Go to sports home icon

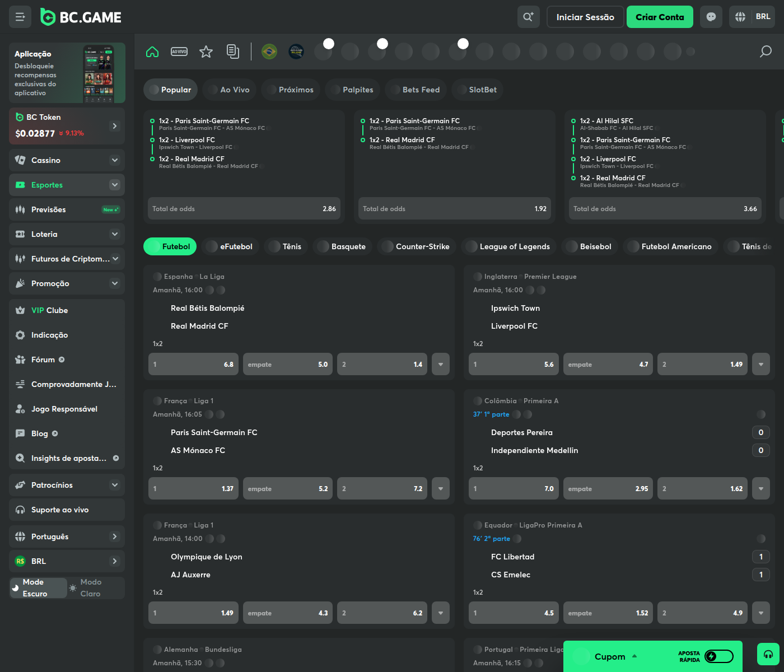click(x=152, y=52)
